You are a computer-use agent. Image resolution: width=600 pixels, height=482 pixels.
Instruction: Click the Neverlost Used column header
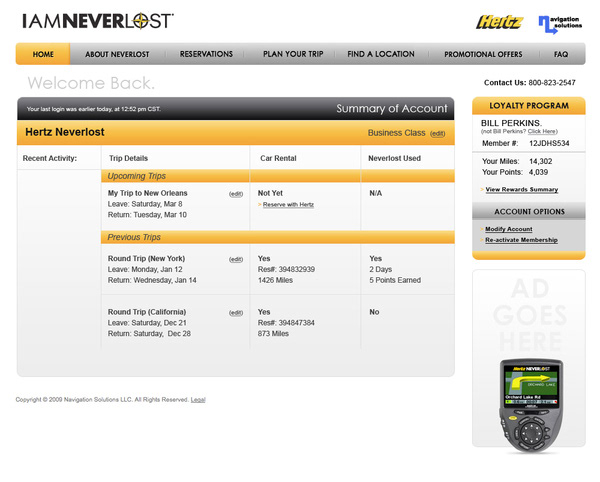394,158
